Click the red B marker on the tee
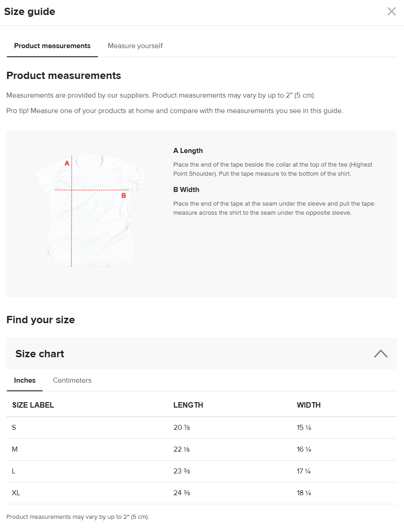Viewport: 404px width, 532px height. pos(123,196)
